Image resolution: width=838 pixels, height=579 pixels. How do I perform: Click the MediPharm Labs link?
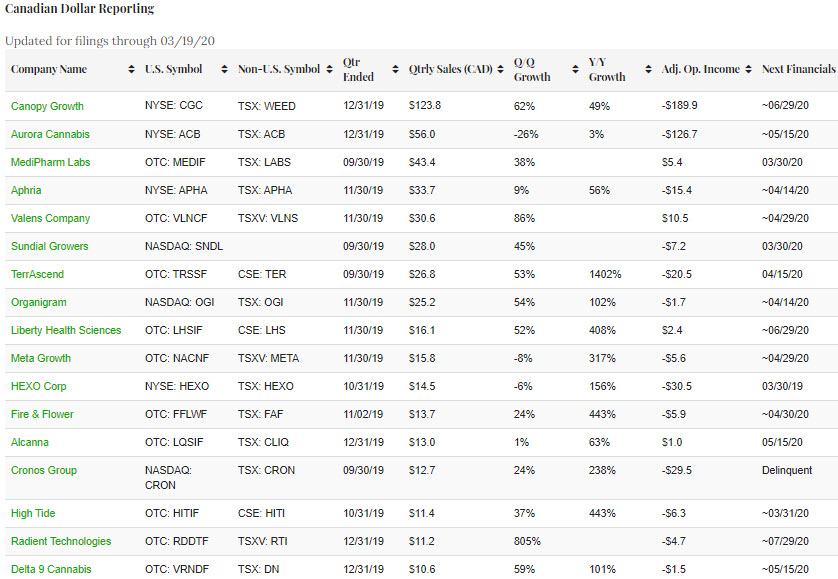[50, 162]
